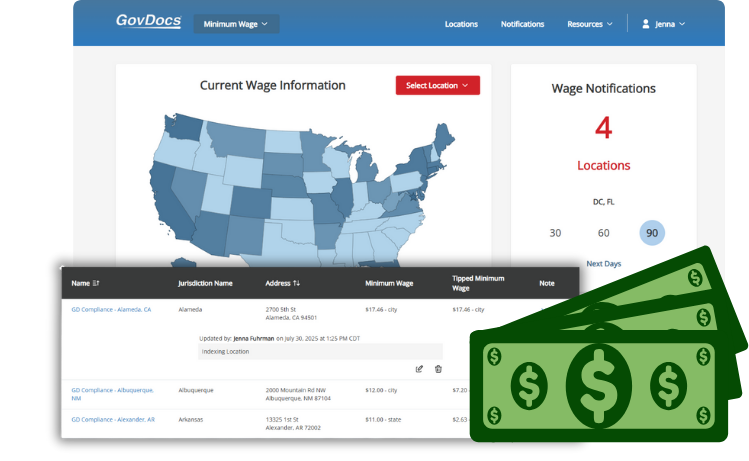Edit the Indexing Location note with pencil icon

[419, 369]
